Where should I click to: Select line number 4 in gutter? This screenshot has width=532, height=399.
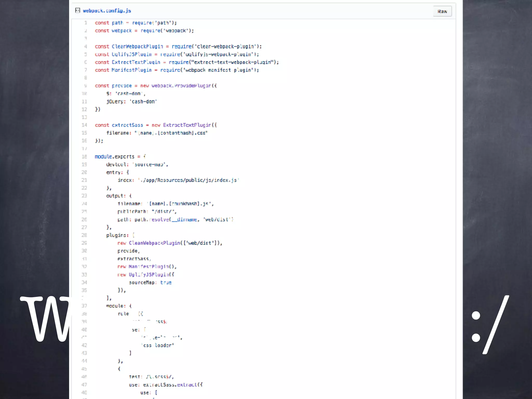coord(85,46)
